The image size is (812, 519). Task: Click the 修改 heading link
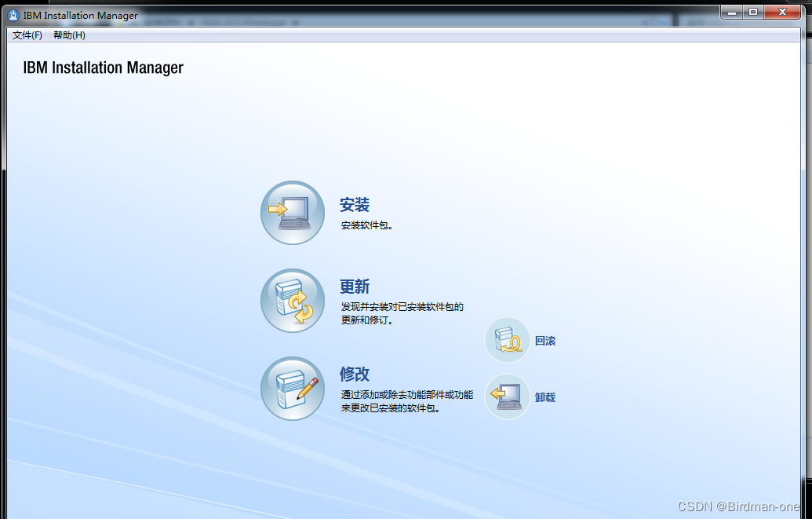[355, 375]
